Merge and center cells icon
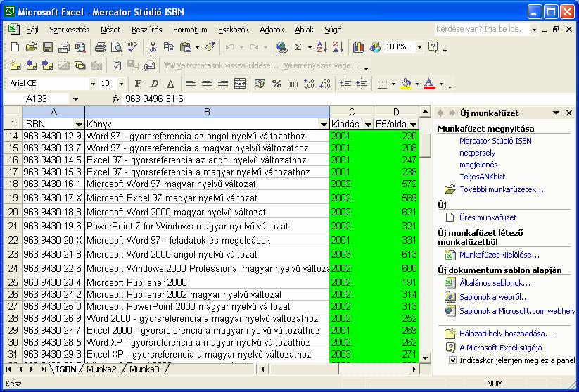Image resolution: width=579 pixels, height=392 pixels. 240,84
